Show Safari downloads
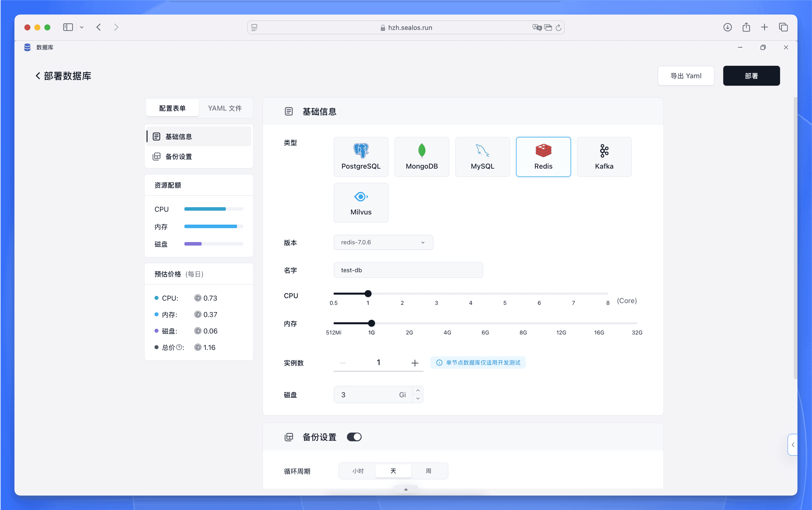 pyautogui.click(x=727, y=27)
